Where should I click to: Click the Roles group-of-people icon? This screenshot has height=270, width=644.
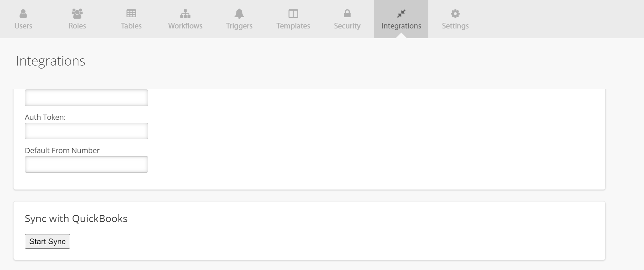[77, 14]
